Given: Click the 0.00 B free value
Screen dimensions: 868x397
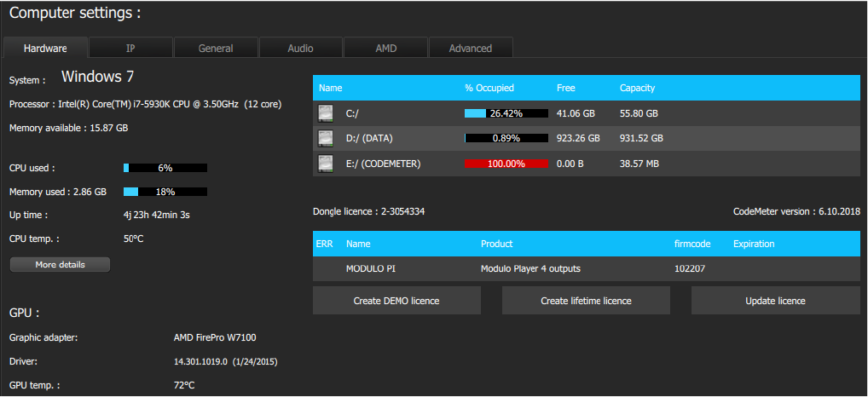Looking at the screenshot, I should pos(570,164).
